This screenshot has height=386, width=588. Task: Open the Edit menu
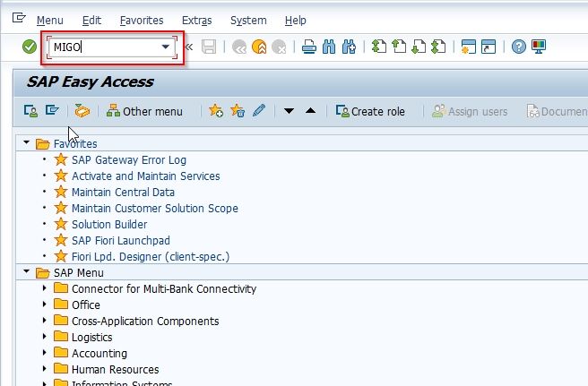(91, 21)
